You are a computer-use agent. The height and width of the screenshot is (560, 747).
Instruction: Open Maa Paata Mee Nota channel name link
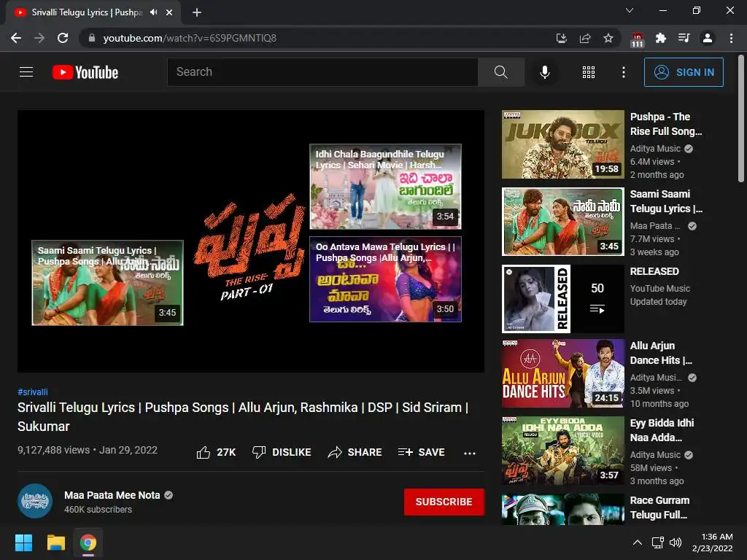coord(112,495)
